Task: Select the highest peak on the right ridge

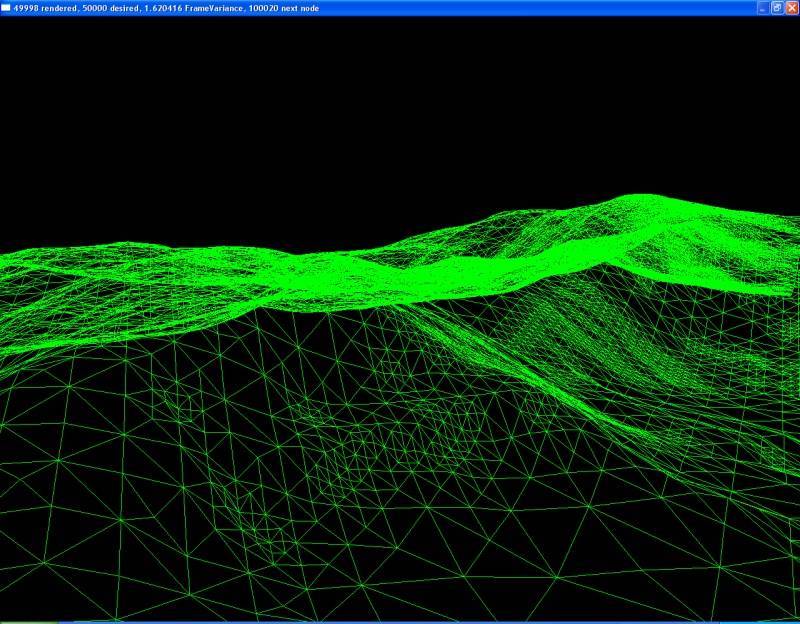Action: coord(642,198)
